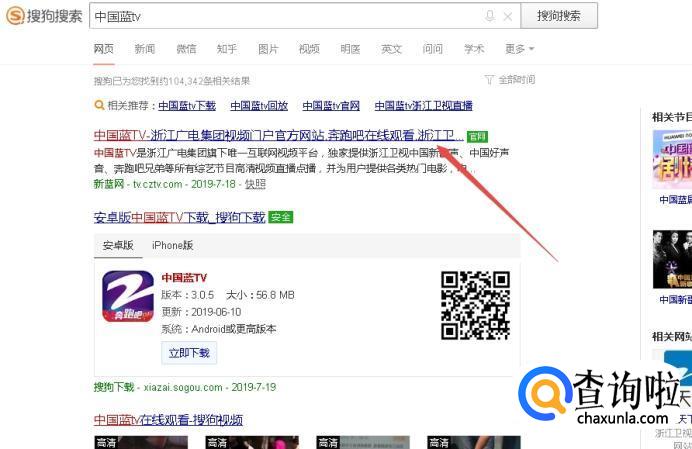Click the text 系统：Android或更高版本
This screenshot has width=692, height=449.
click(219, 329)
